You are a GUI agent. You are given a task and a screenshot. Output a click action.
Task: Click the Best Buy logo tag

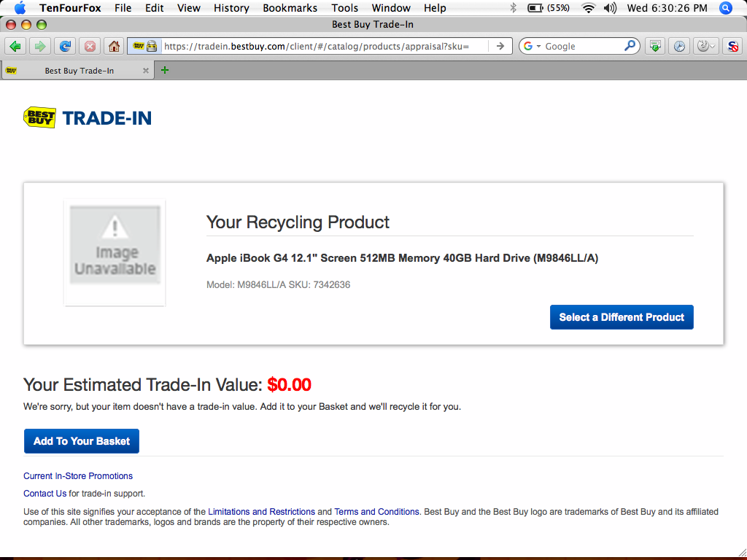[39, 117]
